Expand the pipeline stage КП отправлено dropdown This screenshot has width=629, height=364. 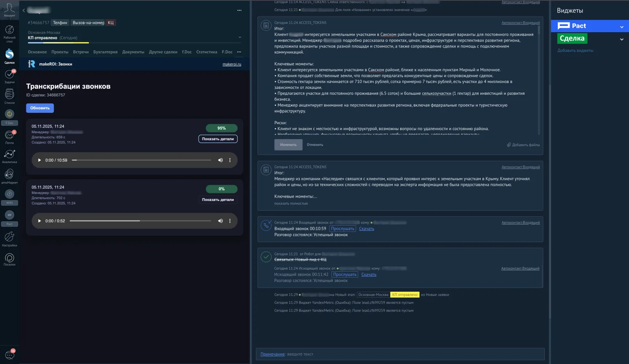tap(240, 37)
